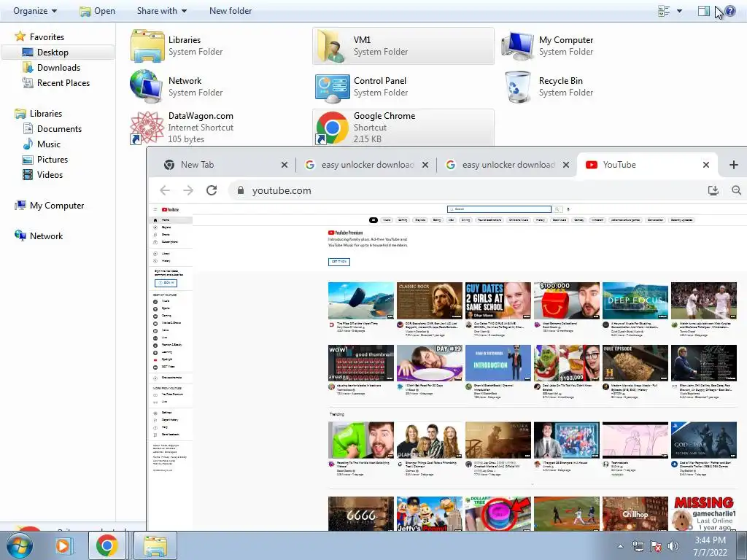Screen dimensions: 747x560
Task: Select Downloads in navigation pane
Action: coord(58,68)
